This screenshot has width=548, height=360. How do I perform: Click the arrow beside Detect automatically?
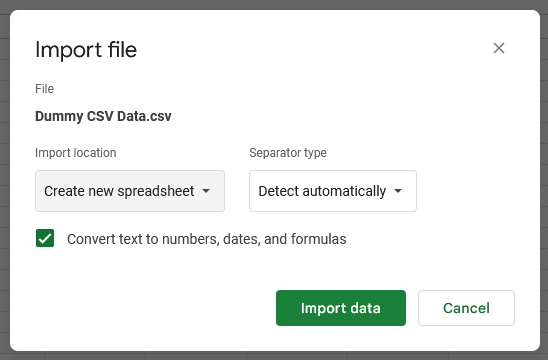coord(398,191)
